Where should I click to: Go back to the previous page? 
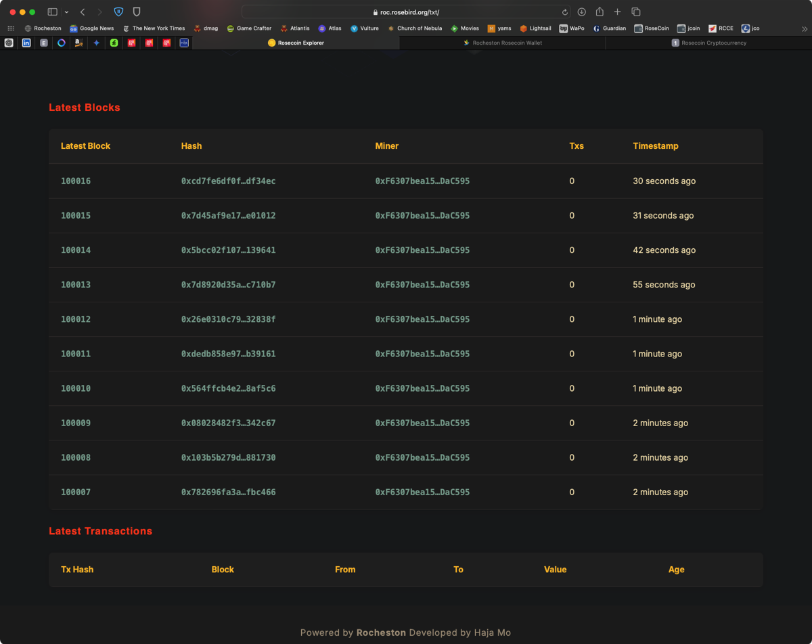[83, 12]
